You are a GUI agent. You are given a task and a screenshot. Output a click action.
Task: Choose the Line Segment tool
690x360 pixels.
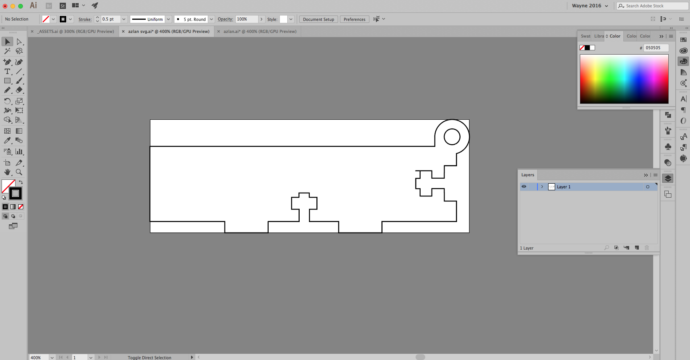19,71
